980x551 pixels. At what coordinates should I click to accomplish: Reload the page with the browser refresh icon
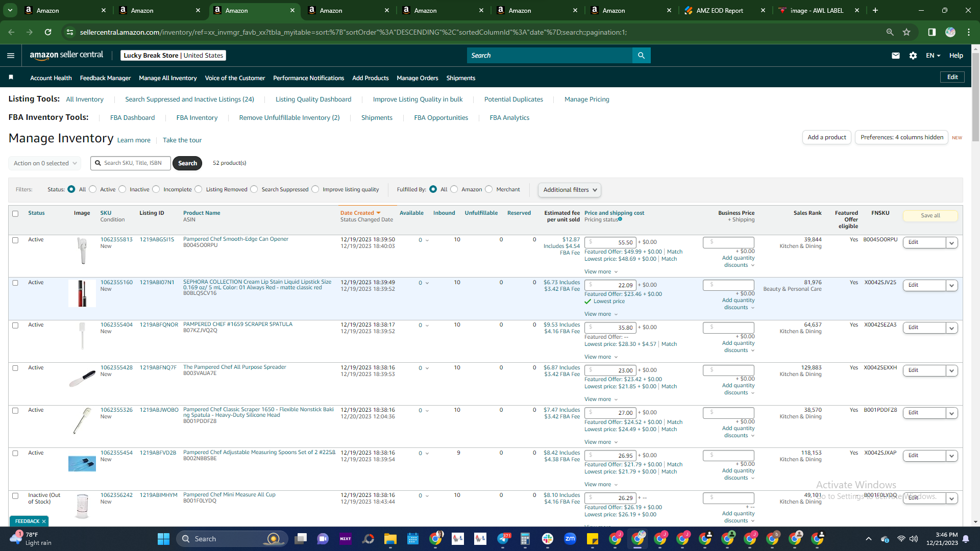point(48,32)
